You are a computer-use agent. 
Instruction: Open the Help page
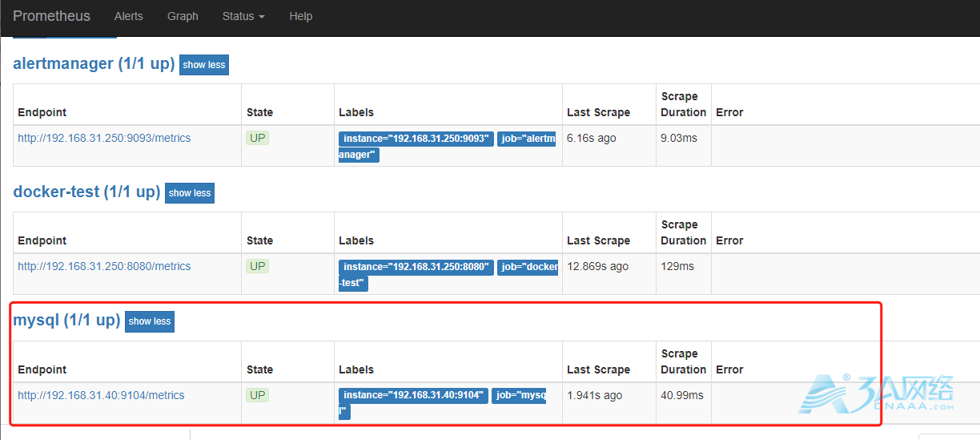301,16
